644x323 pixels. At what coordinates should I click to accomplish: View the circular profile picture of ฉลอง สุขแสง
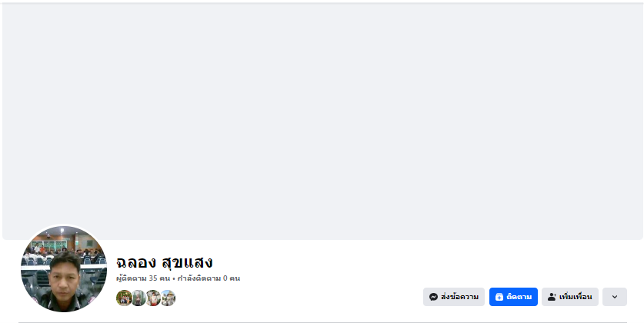[x=64, y=269]
